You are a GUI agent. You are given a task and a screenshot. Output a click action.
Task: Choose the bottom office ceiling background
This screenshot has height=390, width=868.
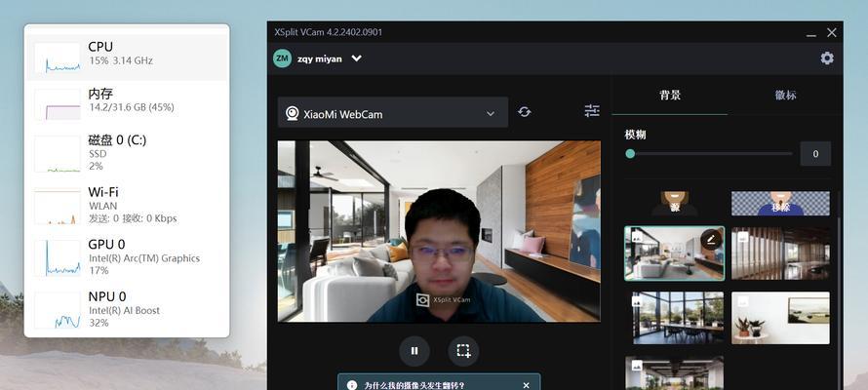[x=674, y=373]
